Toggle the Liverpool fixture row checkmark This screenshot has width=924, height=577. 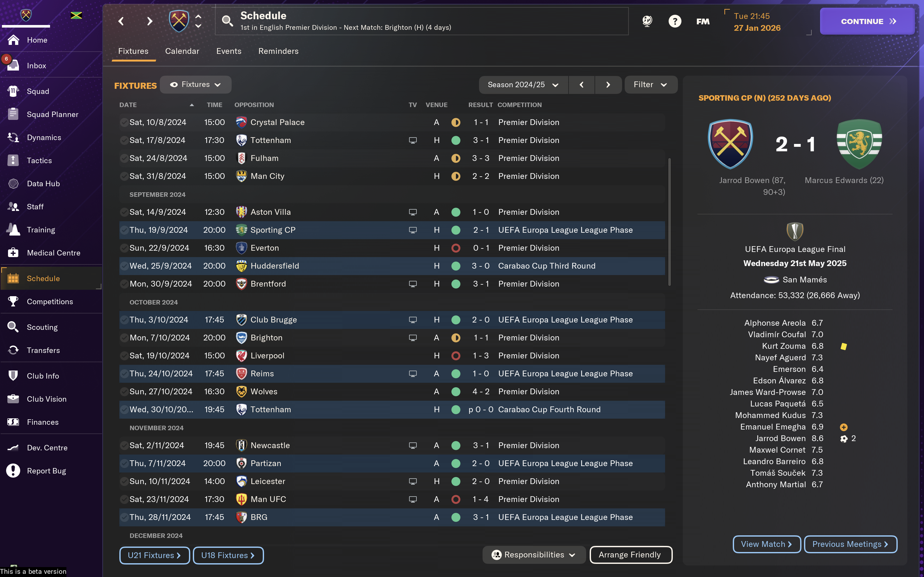(x=124, y=356)
